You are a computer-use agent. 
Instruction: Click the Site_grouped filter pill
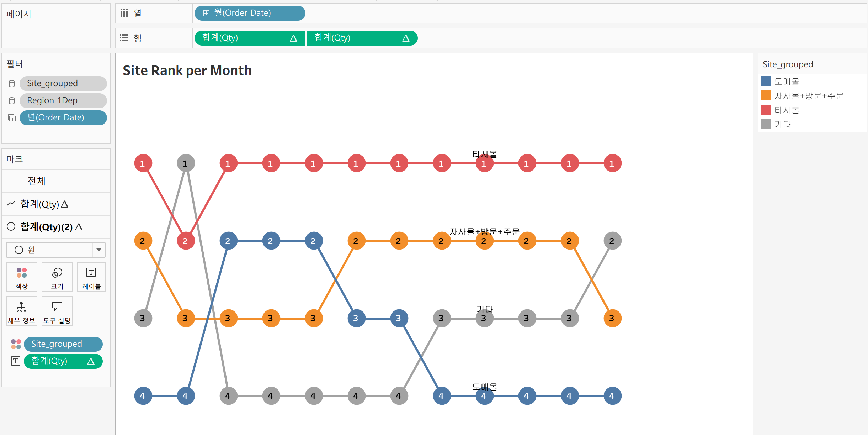click(63, 84)
